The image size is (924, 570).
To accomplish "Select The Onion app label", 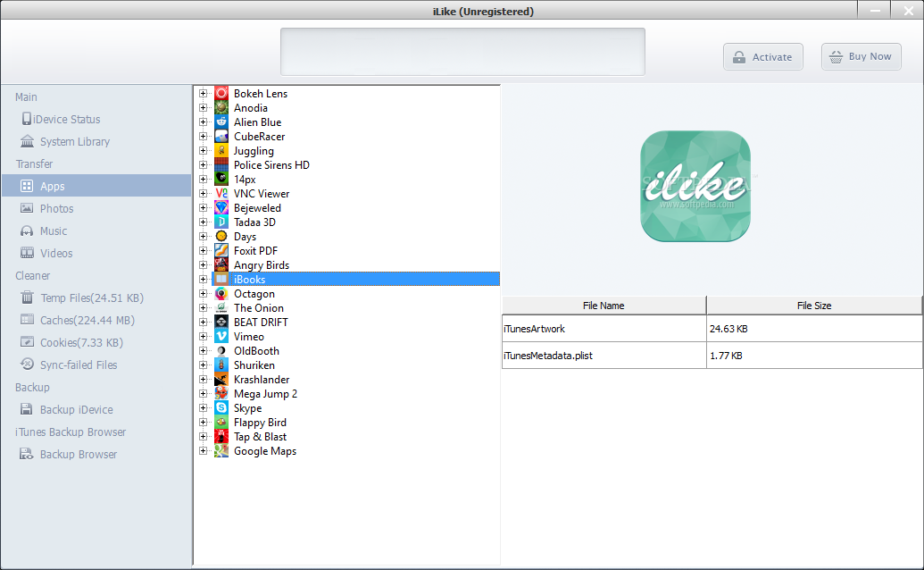I will [259, 307].
